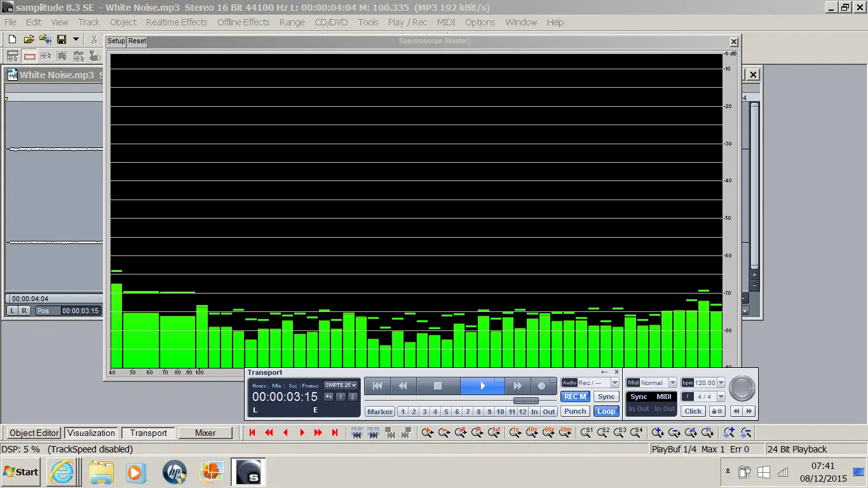
Task: Create a new project with the blank page icon
Action: [13, 39]
